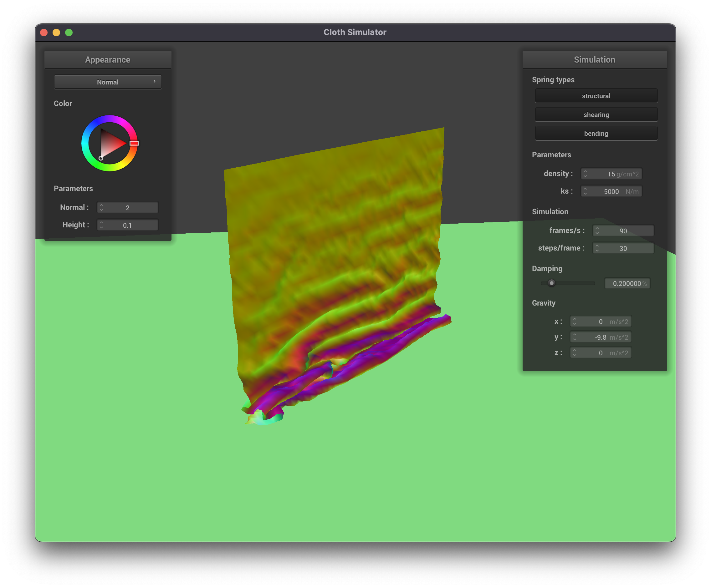Click the Damping slider handle

pyautogui.click(x=551, y=283)
